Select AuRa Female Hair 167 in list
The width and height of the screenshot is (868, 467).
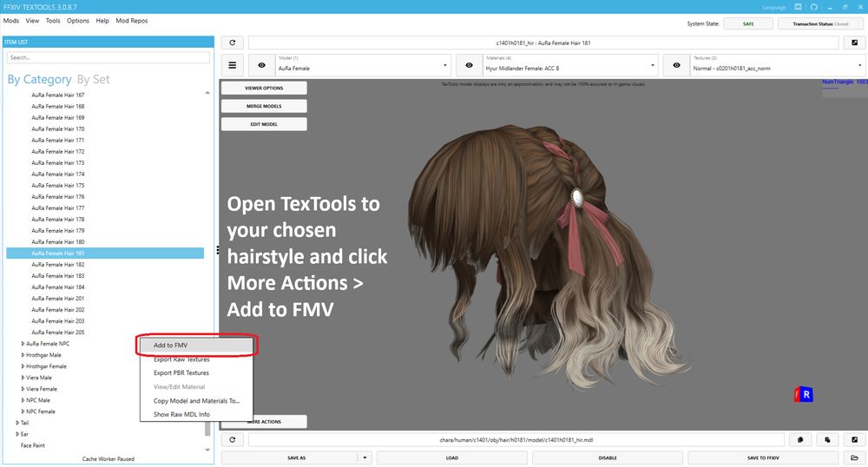point(58,95)
